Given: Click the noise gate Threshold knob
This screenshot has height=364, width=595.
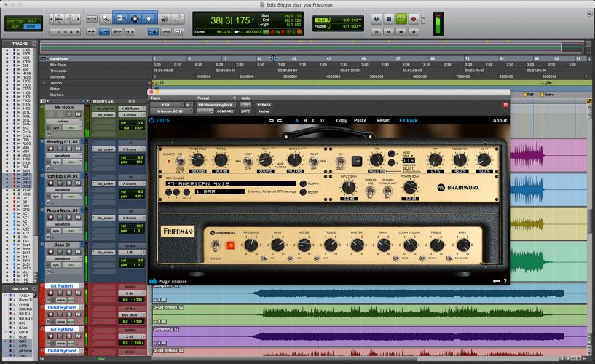Looking at the screenshot, I should 197,160.
